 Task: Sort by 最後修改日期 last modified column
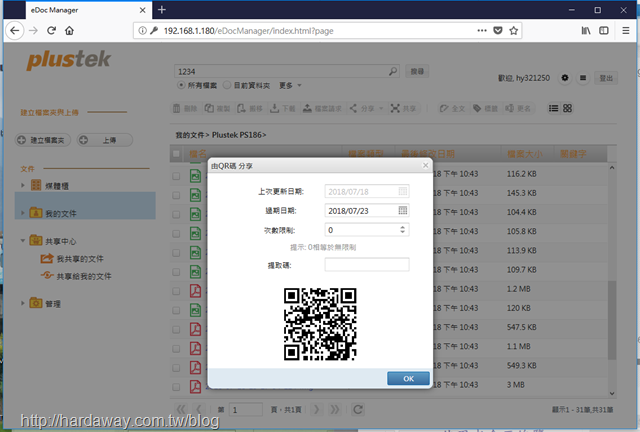tap(428, 154)
